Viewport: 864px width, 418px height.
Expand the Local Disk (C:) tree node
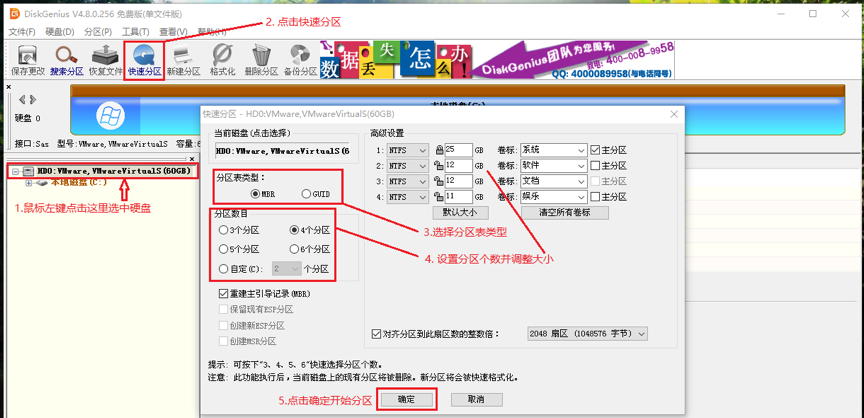pos(29,182)
